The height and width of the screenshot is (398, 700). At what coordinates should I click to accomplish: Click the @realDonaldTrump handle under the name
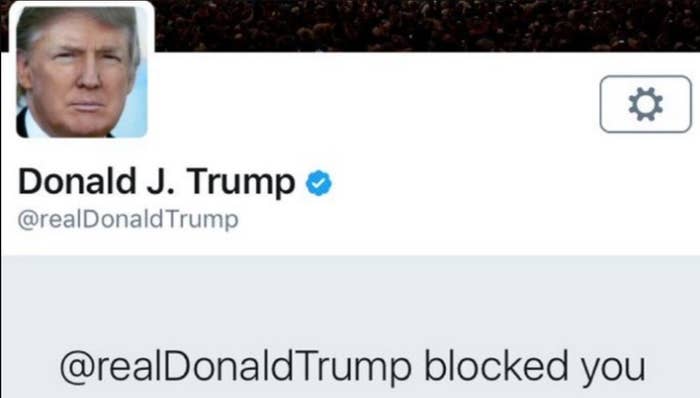(128, 219)
